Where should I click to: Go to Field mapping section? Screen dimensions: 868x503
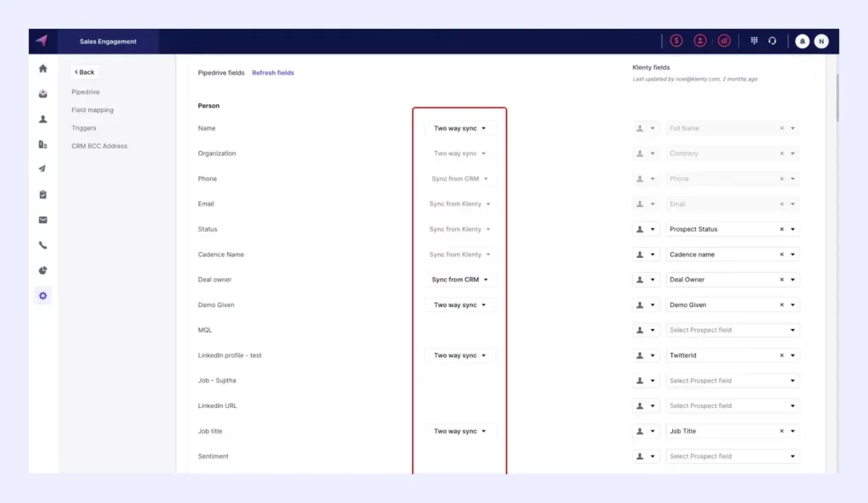pyautogui.click(x=92, y=109)
